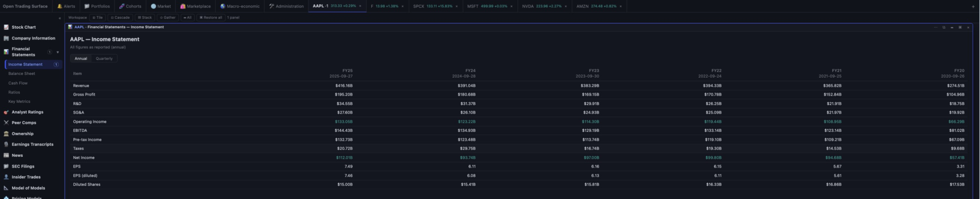Viewport: 980px width, 199px height.
Task: Click the Model of Models triangle icon
Action: (x=6, y=188)
